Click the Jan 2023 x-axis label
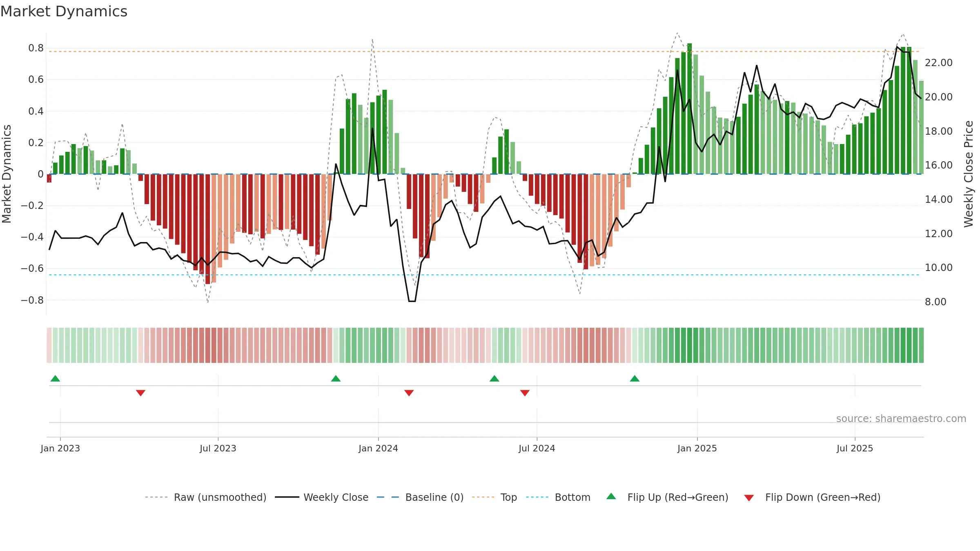This screenshot has width=980, height=551. point(60,448)
